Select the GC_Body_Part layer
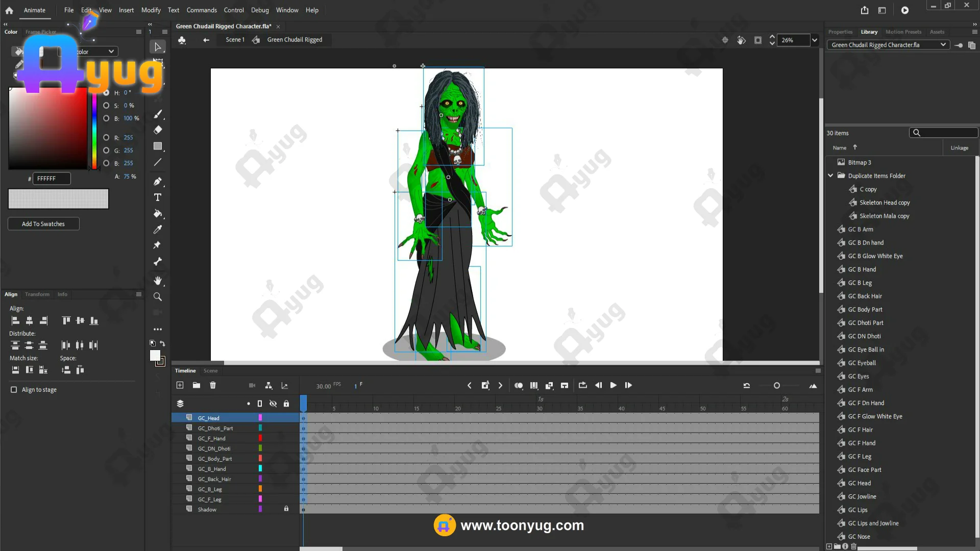 pyautogui.click(x=215, y=459)
